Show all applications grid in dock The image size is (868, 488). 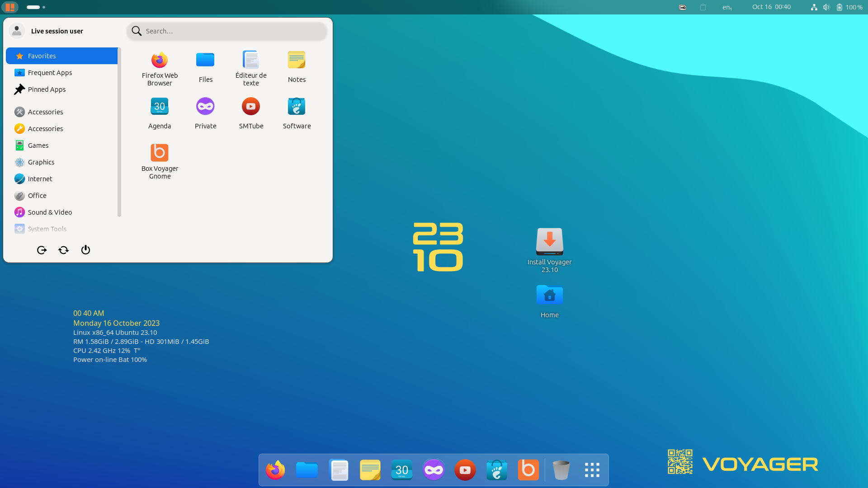[x=592, y=470]
